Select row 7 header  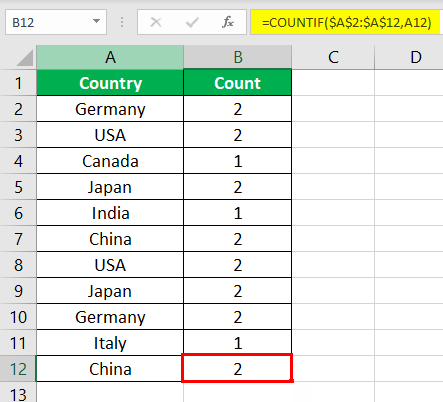[18, 239]
